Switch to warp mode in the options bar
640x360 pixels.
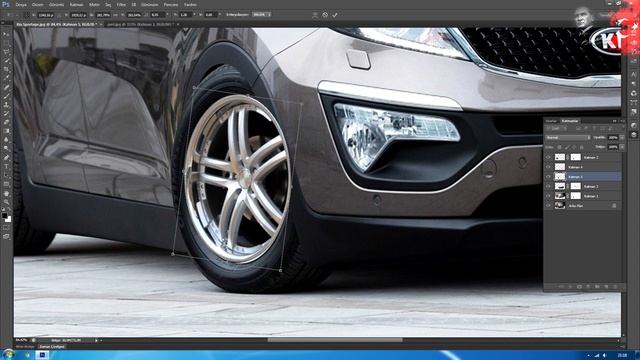pyautogui.click(x=315, y=15)
